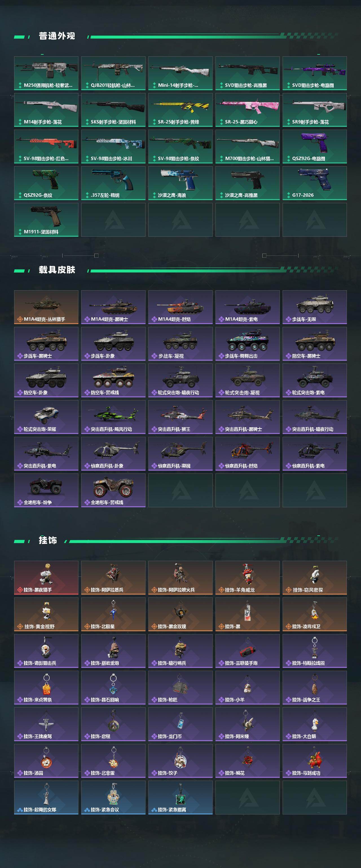Click the SVD狙击步枪-电路图 purple rifle
This screenshot has height=868, width=361.
pos(314,73)
